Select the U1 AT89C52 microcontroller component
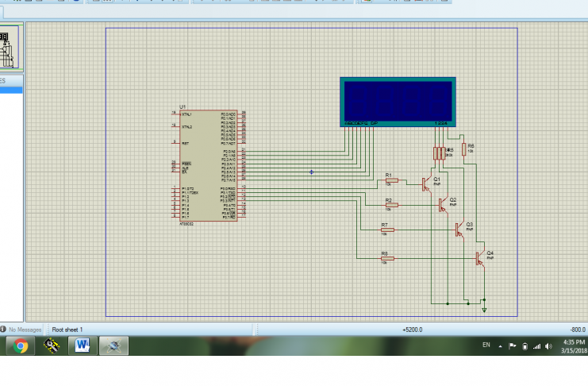The height and width of the screenshot is (386, 588). pos(209,165)
